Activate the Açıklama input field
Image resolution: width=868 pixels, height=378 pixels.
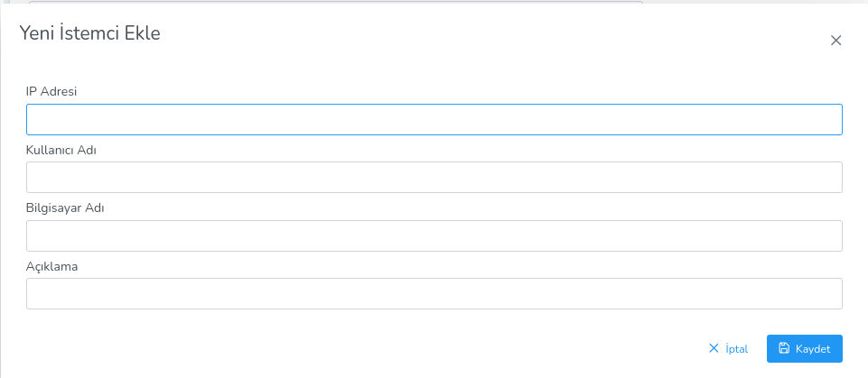[434, 294]
